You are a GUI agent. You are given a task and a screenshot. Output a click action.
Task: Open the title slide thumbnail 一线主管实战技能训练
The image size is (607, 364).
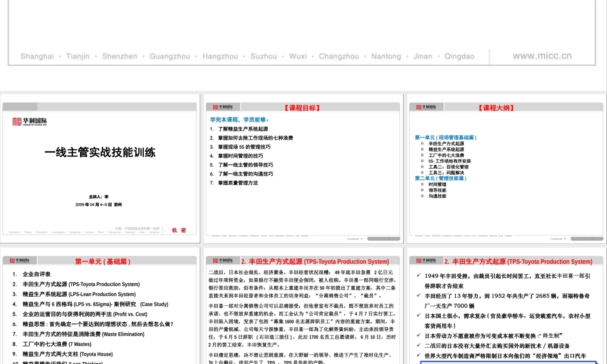[x=100, y=169]
